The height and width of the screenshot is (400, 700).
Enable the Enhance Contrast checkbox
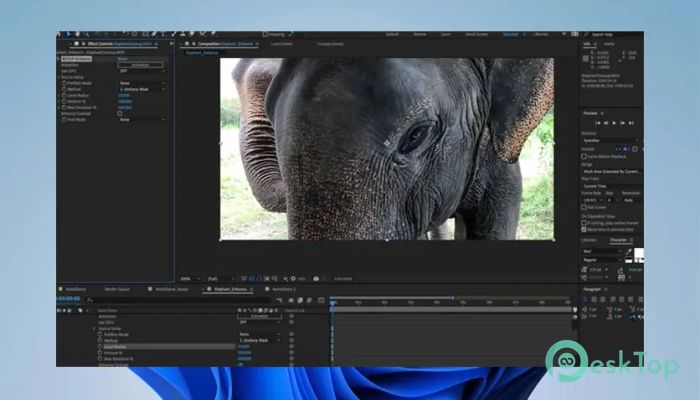point(120,114)
